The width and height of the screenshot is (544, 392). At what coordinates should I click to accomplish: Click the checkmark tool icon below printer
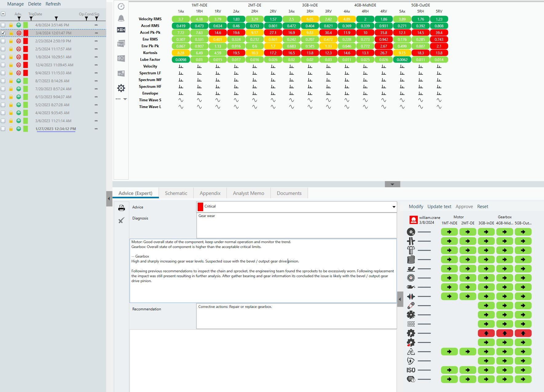tap(121, 220)
